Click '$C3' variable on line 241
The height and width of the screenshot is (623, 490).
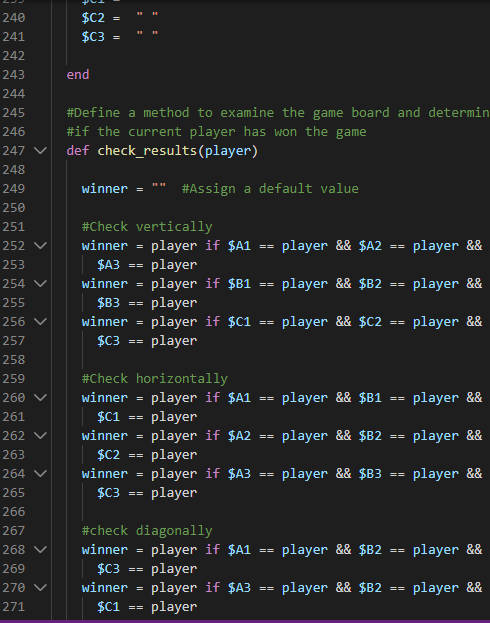coord(93,37)
